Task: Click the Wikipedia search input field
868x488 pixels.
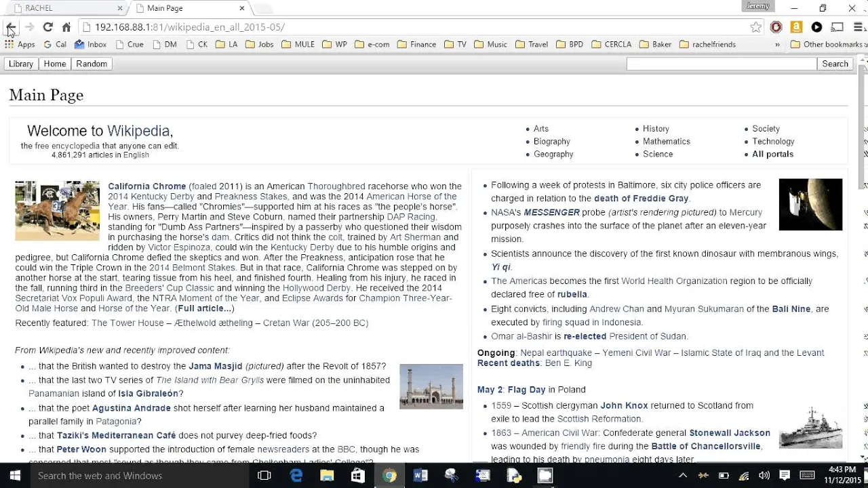Action: (722, 64)
